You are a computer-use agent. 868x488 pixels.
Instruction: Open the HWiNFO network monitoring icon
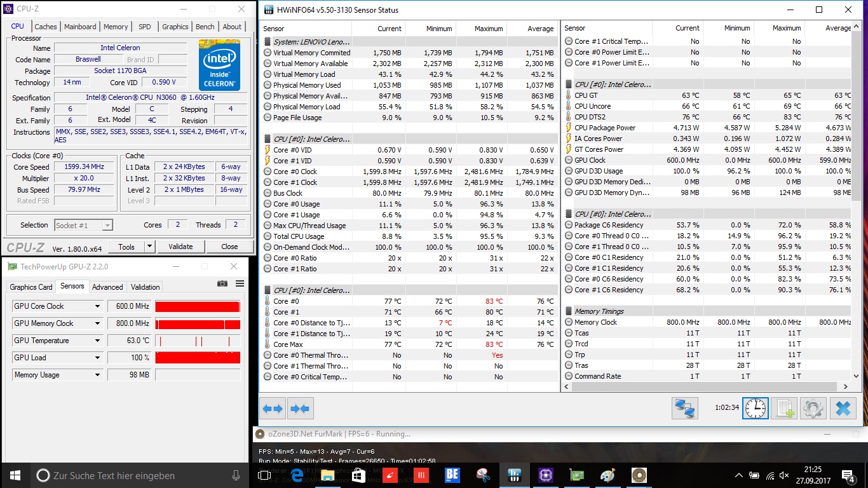(685, 408)
